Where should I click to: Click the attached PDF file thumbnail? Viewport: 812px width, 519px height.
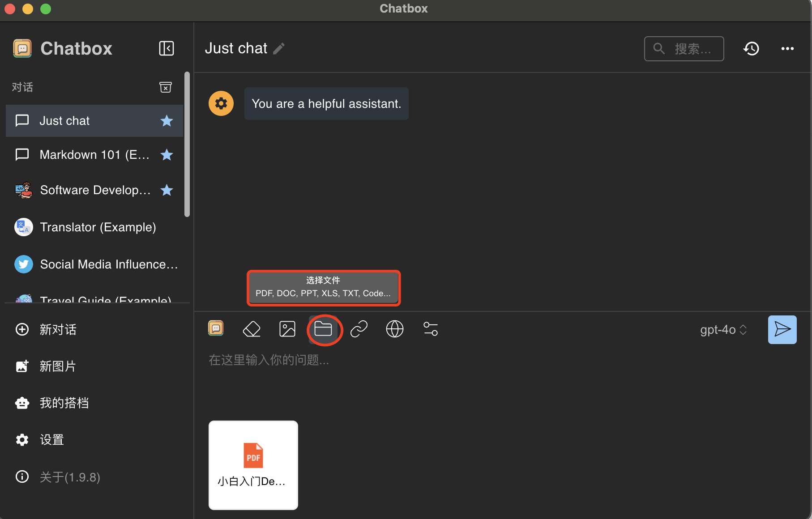(x=253, y=465)
